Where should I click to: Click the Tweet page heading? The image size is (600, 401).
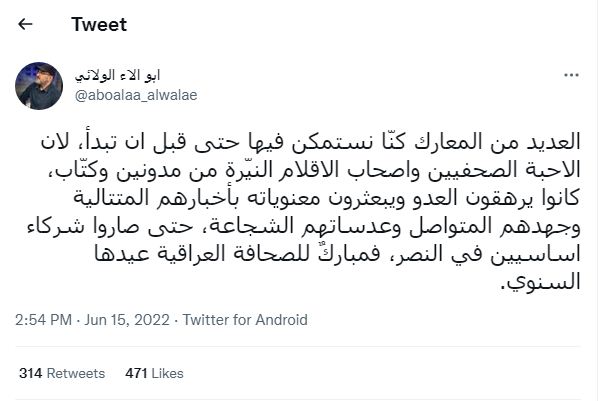pyautogui.click(x=99, y=24)
